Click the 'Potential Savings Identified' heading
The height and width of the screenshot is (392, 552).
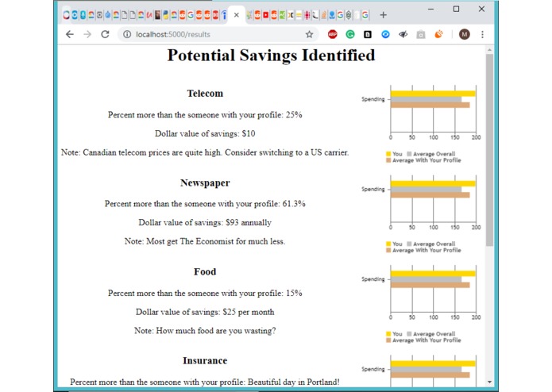coord(271,56)
